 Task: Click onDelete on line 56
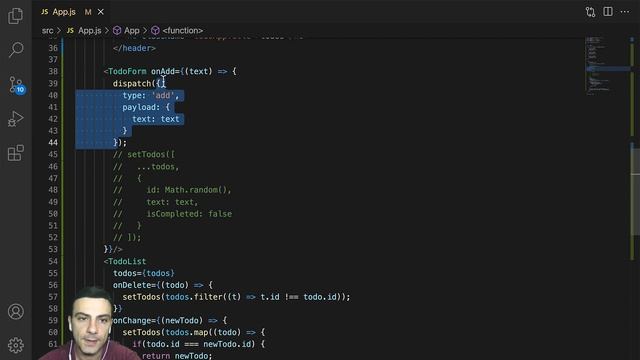coord(132,285)
